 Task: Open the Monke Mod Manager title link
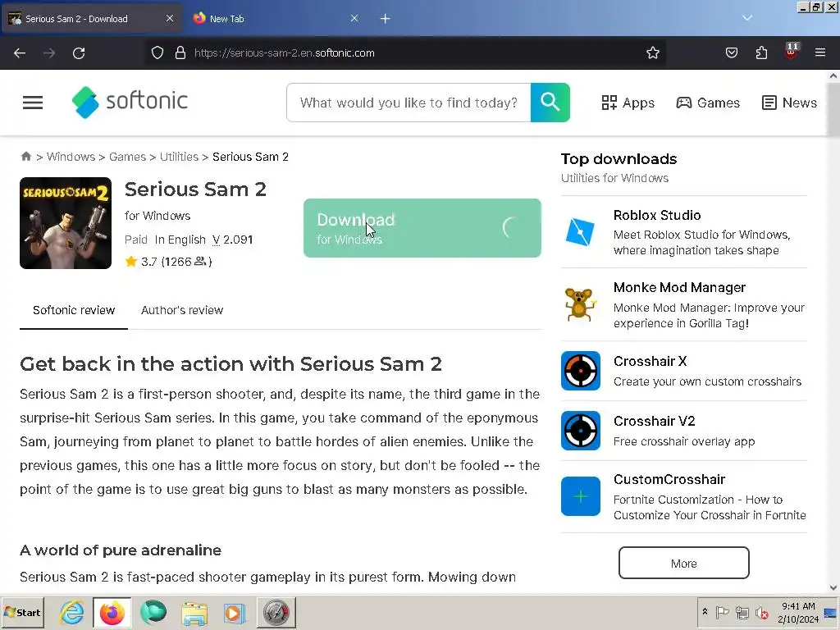(x=679, y=287)
